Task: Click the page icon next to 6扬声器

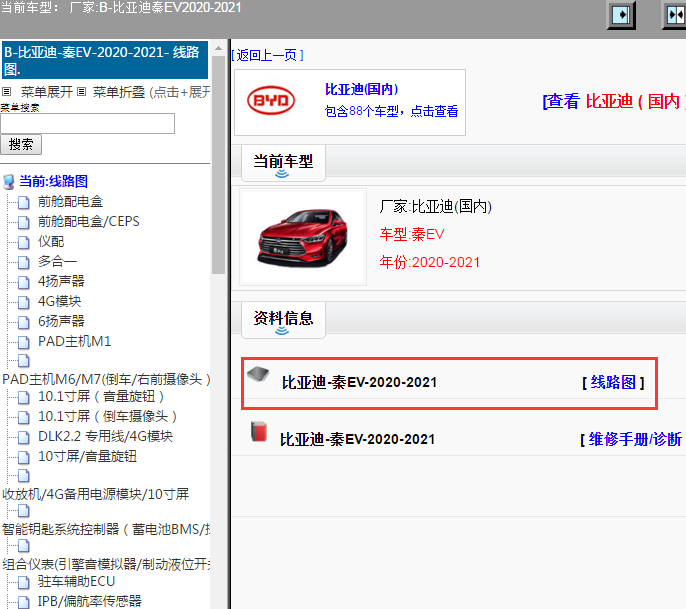Action: click(24, 322)
